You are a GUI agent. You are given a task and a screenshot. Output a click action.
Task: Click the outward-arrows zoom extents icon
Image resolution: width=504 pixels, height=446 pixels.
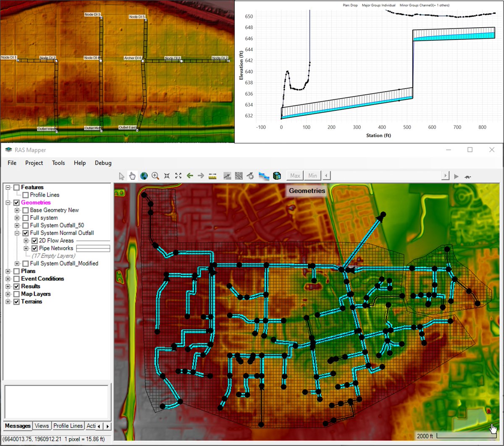pyautogui.click(x=178, y=176)
